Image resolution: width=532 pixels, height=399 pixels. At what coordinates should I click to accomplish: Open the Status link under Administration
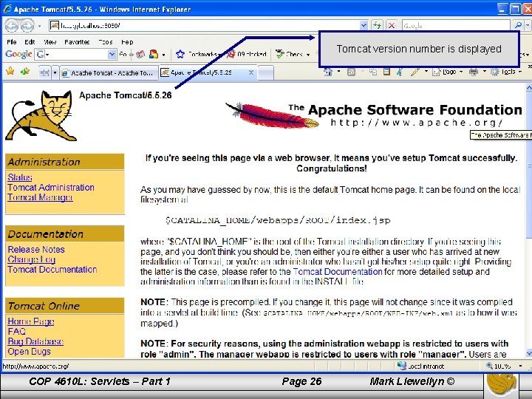pos(20,177)
